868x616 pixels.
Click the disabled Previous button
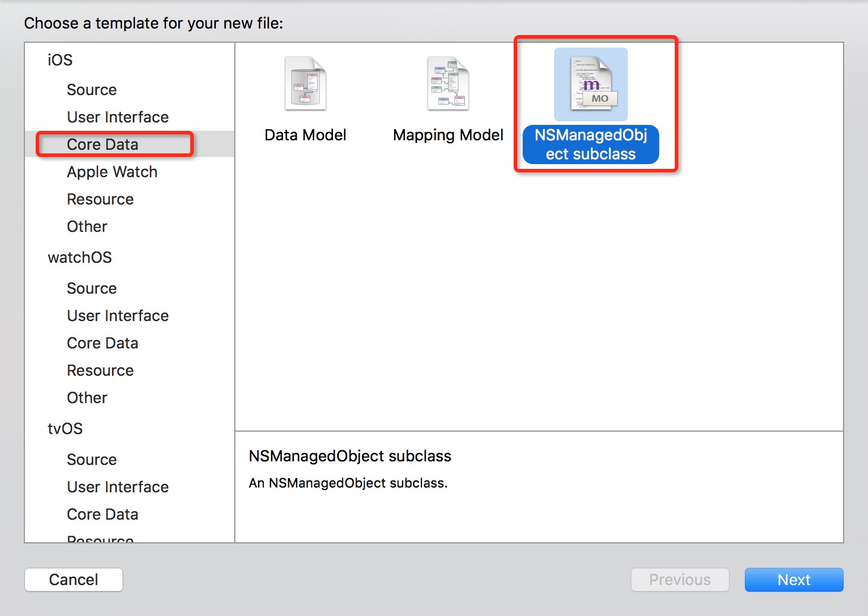[x=680, y=580]
